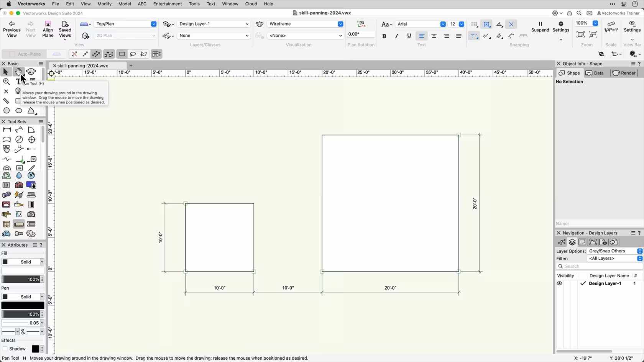
Task: Open the Arial font dropdown
Action: [x=421, y=24]
